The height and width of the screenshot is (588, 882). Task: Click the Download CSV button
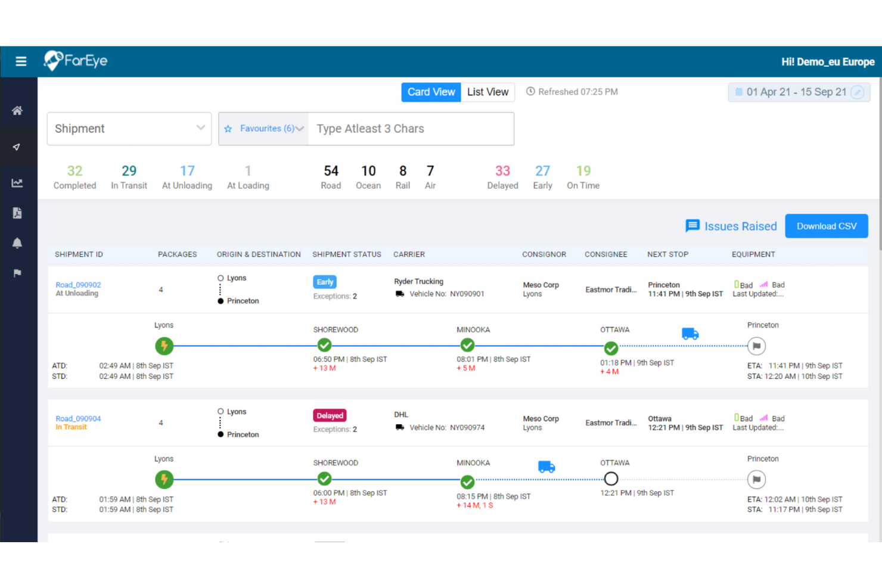pyautogui.click(x=827, y=226)
